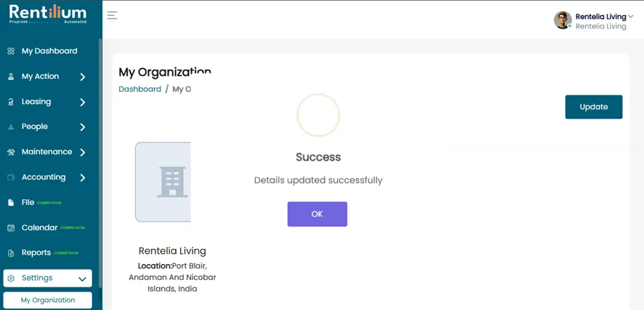Click the Leasing lock icon
Viewport: 644px width, 310px height.
pyautogui.click(x=11, y=102)
